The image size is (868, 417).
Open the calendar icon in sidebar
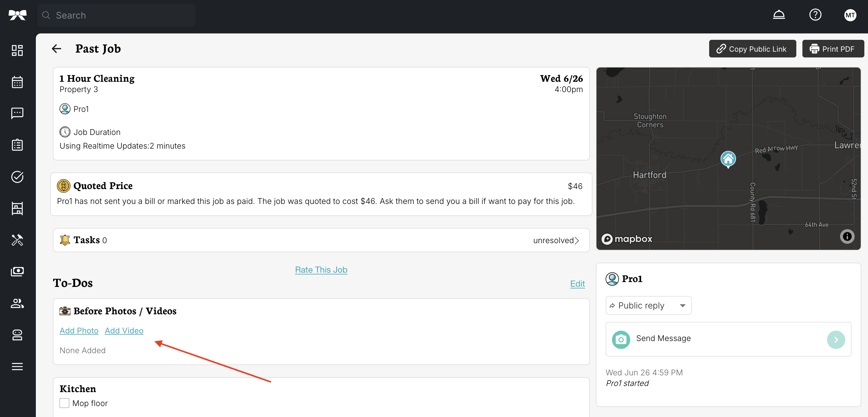(17, 82)
